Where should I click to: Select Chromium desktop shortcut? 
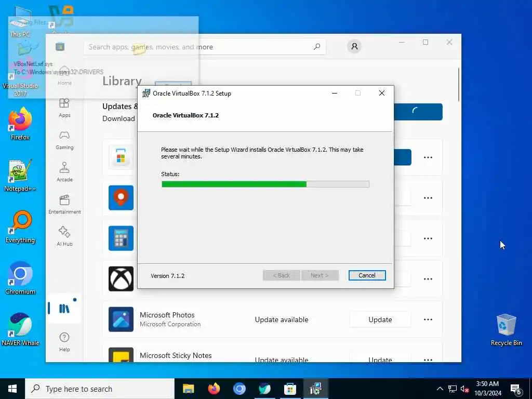click(20, 278)
